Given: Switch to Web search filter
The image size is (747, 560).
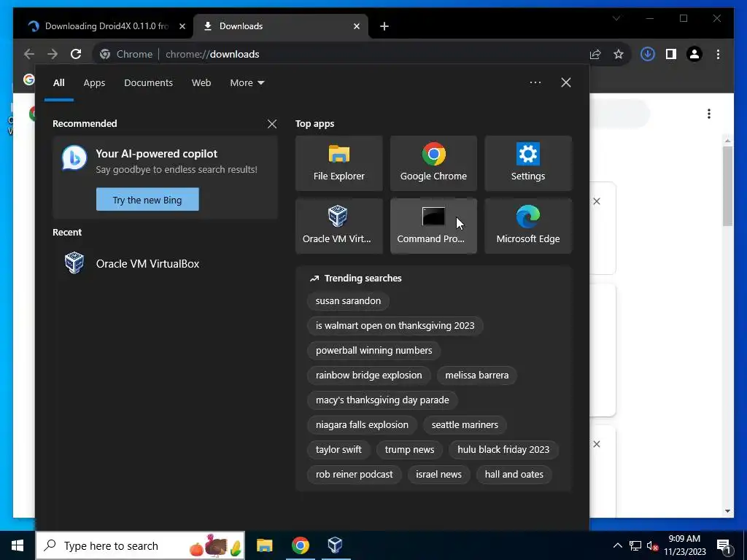Looking at the screenshot, I should coord(201,83).
